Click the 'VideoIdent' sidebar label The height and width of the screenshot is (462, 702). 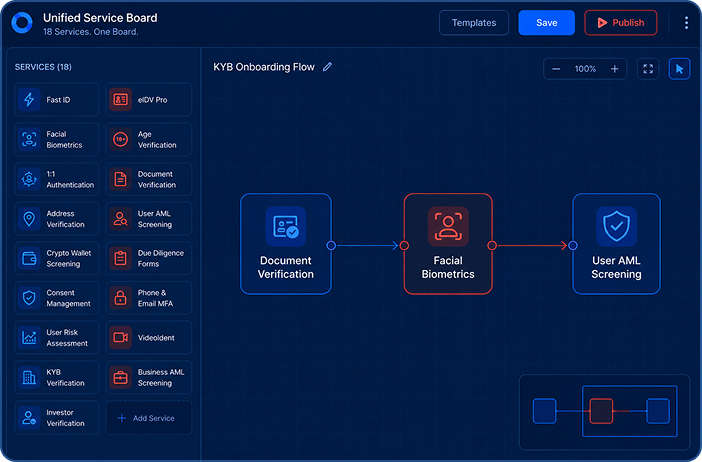tap(156, 338)
